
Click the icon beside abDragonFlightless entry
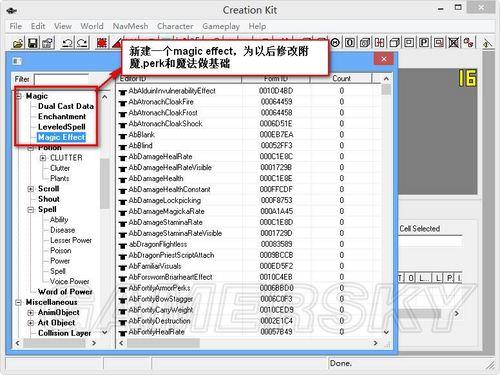pos(123,245)
